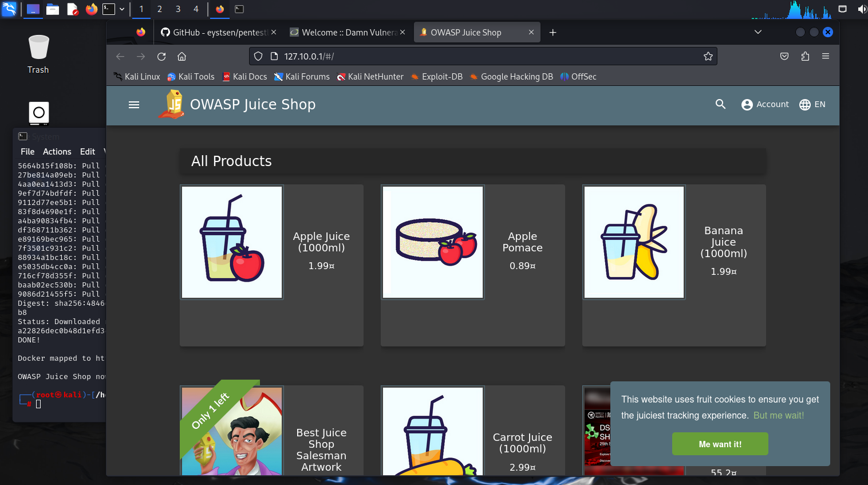
Task: Close the GitHub tab
Action: [274, 33]
